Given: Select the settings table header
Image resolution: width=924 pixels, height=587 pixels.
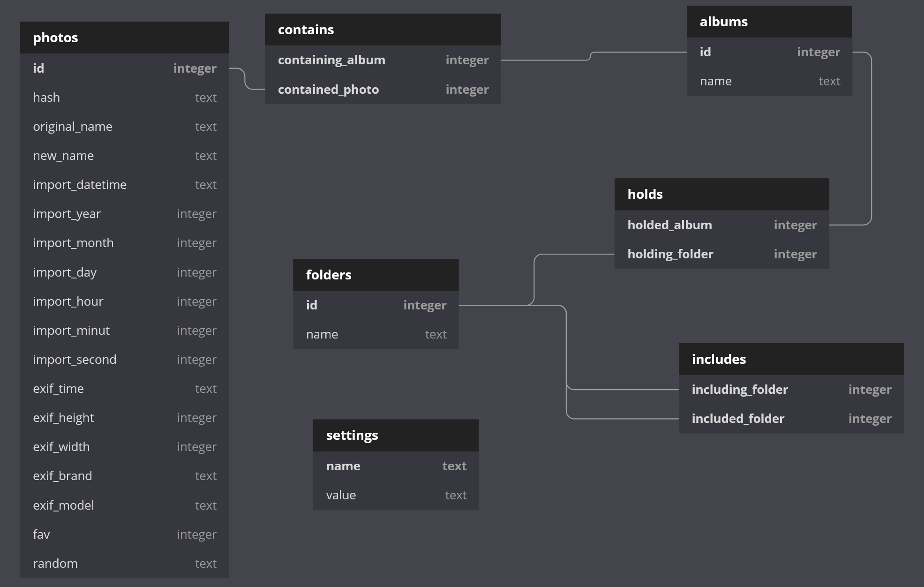Looking at the screenshot, I should [x=395, y=435].
